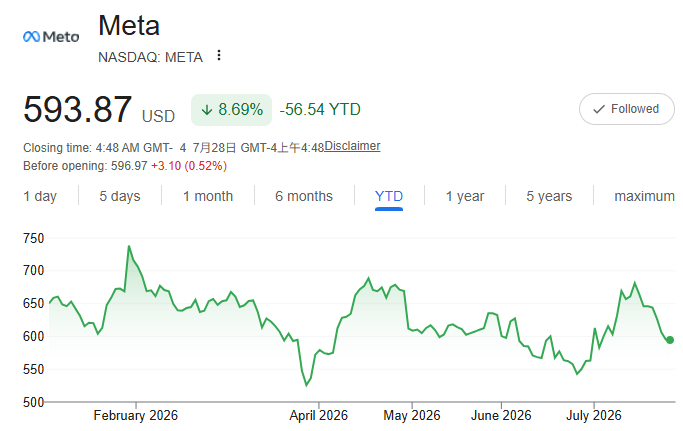Click the checkmark icon in Followed button
Screen dimensions: 683x431
click(x=599, y=109)
